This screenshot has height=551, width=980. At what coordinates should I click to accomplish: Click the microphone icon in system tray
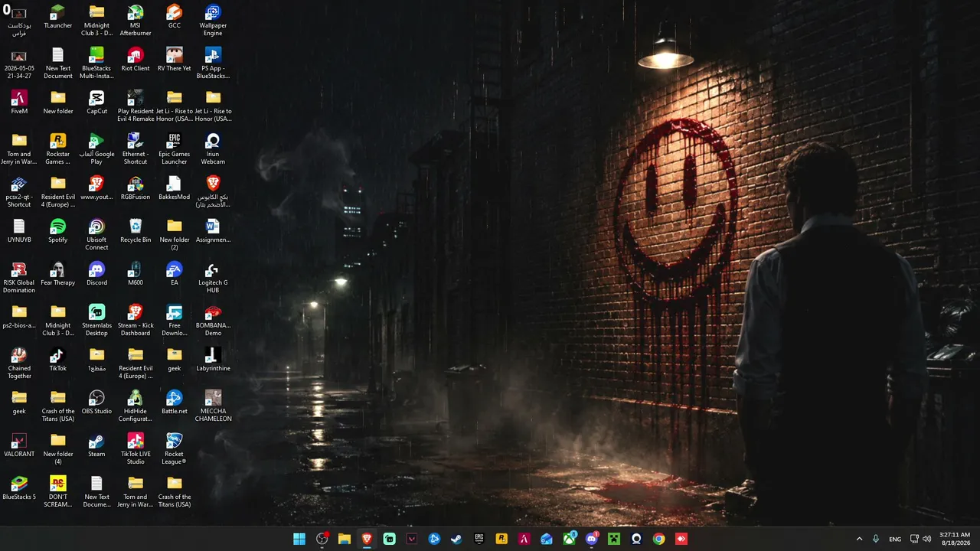point(876,539)
